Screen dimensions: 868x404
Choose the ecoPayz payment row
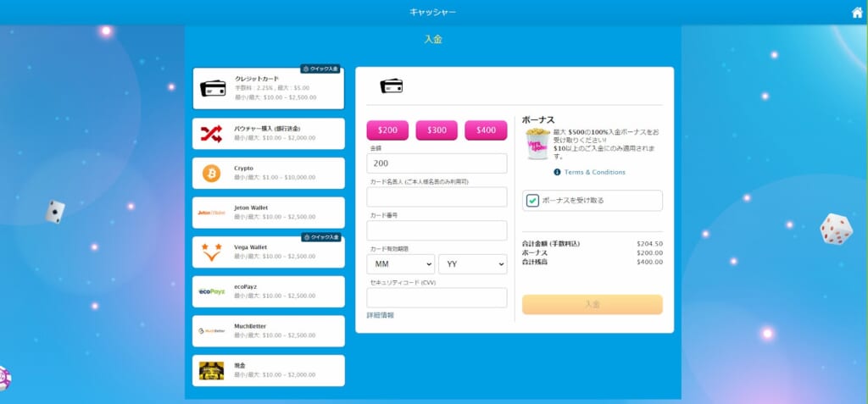coord(269,291)
